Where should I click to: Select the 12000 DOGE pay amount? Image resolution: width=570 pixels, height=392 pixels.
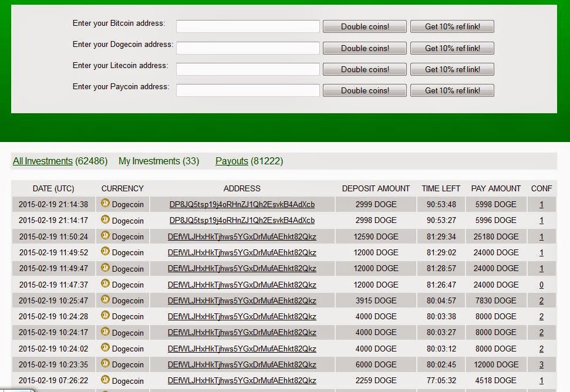point(496,365)
